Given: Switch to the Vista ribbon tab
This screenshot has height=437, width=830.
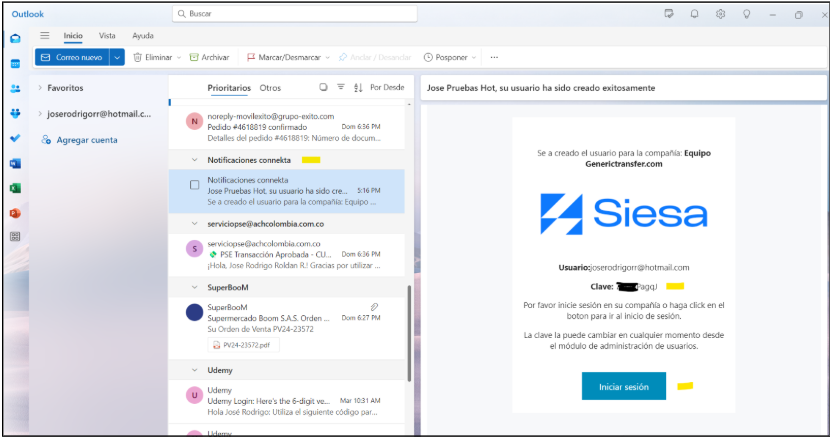Looking at the screenshot, I should tap(107, 36).
